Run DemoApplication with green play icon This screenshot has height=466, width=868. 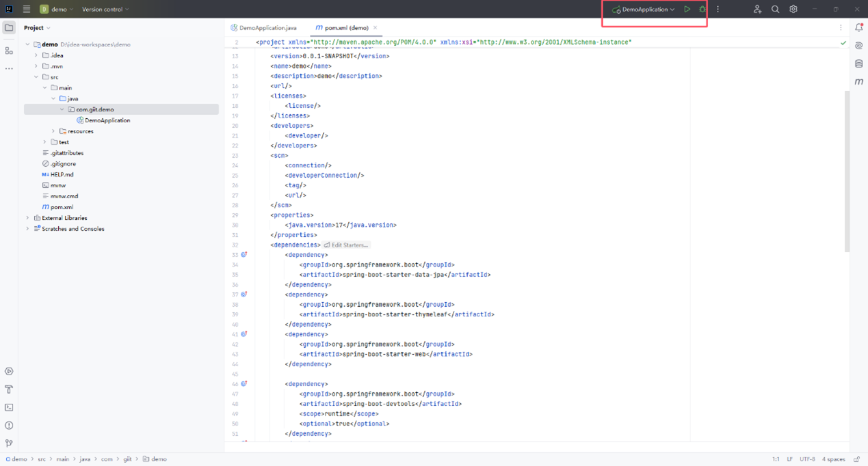[687, 10]
